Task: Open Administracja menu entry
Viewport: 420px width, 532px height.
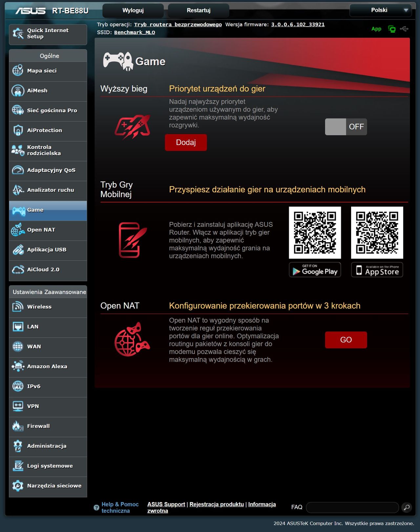Action: click(x=48, y=446)
